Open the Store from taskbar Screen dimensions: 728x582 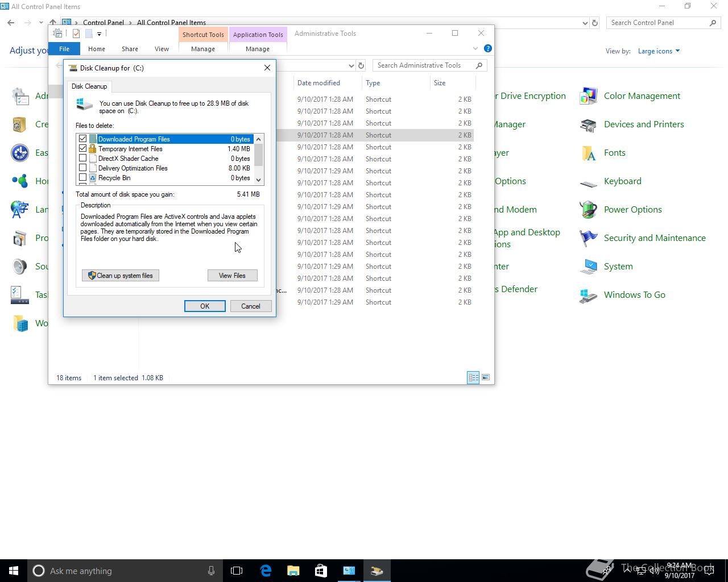(321, 571)
